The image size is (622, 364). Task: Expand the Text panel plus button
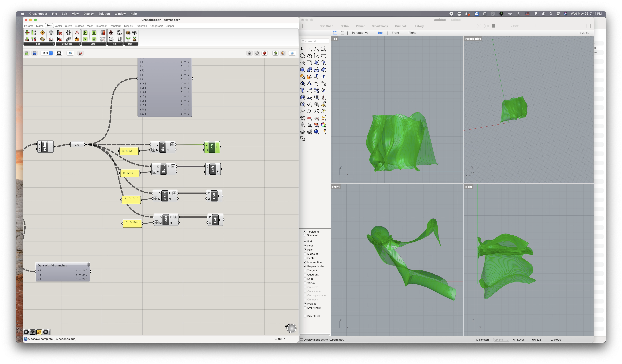pos(122,44)
